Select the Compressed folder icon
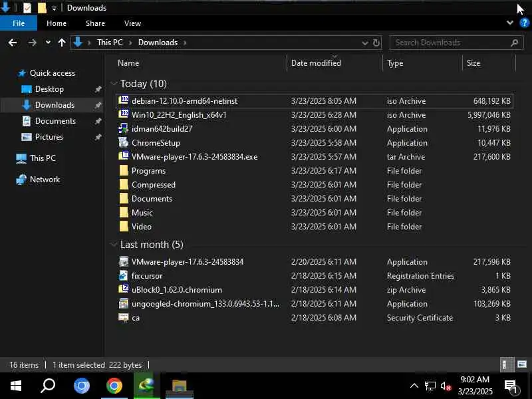The height and width of the screenshot is (399, 532). coord(124,184)
